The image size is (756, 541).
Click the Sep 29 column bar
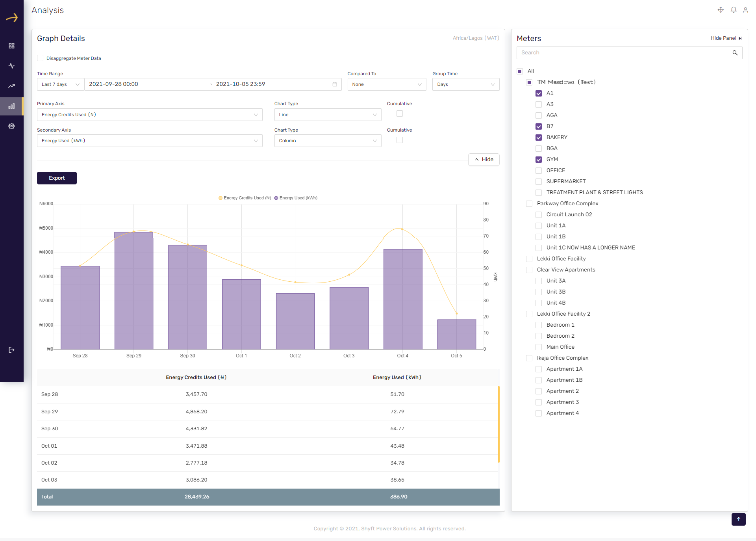(x=134, y=290)
